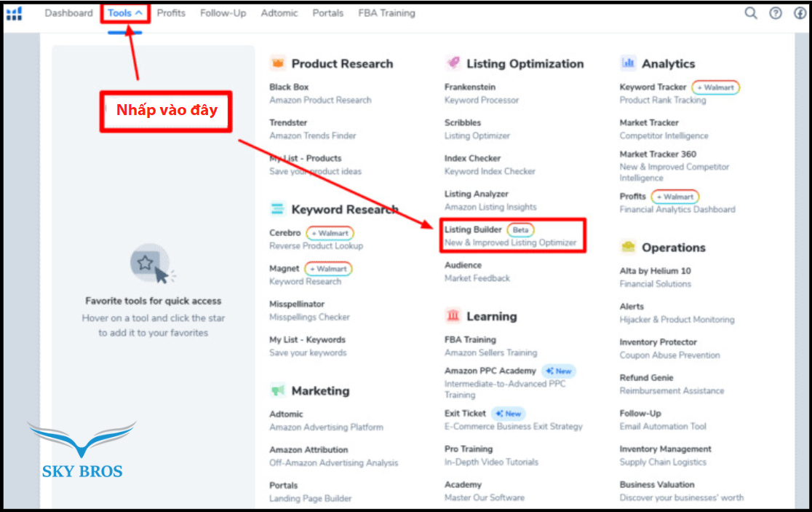Click the Listing Optimization tag icon

click(x=453, y=63)
